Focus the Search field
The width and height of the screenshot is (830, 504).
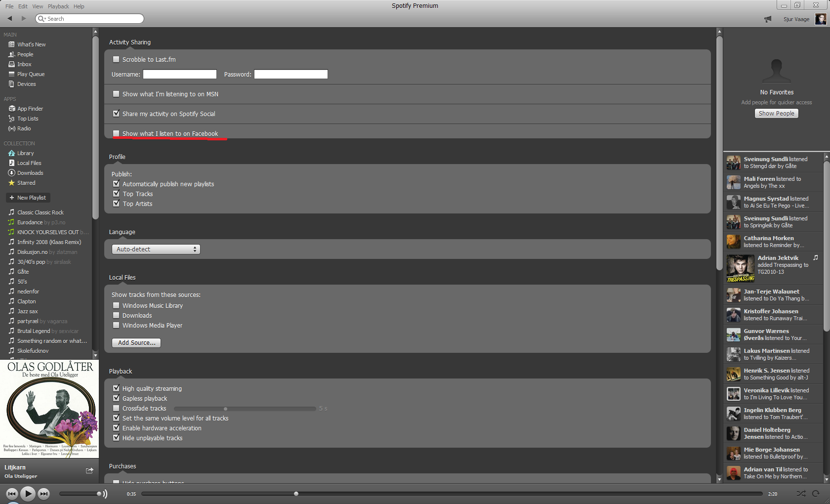[90, 19]
